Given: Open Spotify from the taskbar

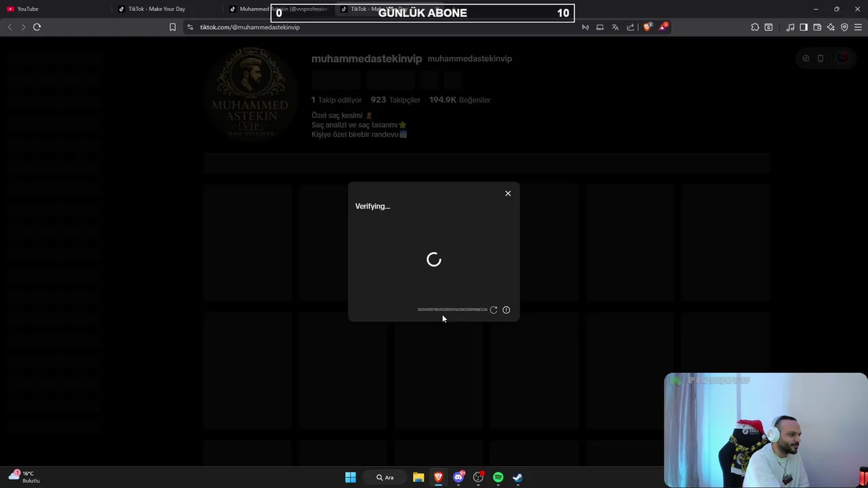Looking at the screenshot, I should point(498,477).
